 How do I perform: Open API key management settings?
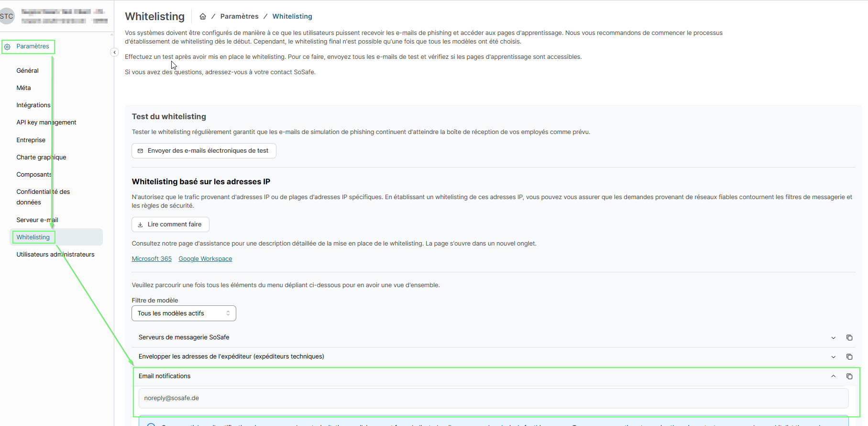(x=46, y=122)
